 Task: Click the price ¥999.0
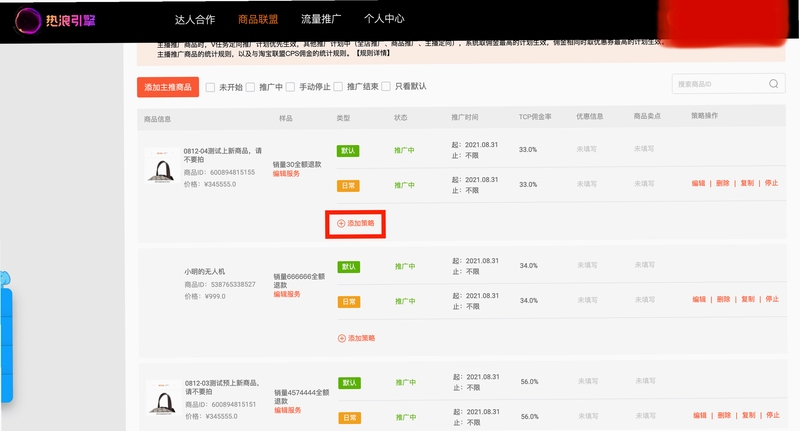coord(215,296)
